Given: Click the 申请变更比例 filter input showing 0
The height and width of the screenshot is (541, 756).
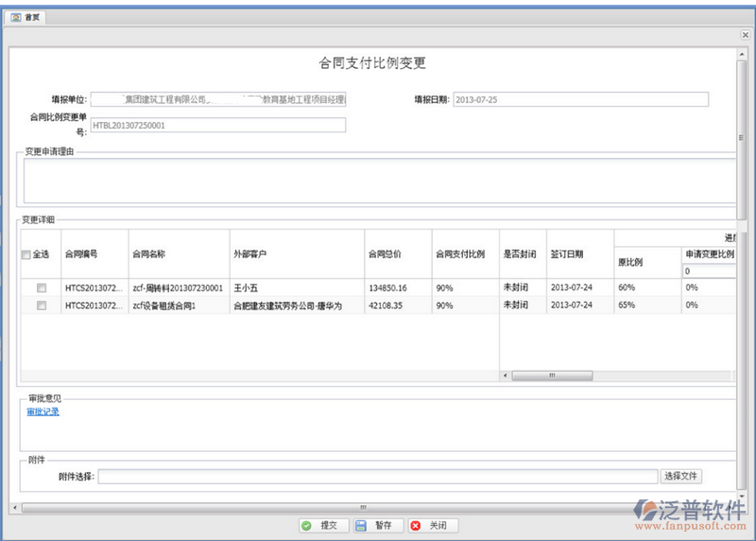Looking at the screenshot, I should click(707, 271).
